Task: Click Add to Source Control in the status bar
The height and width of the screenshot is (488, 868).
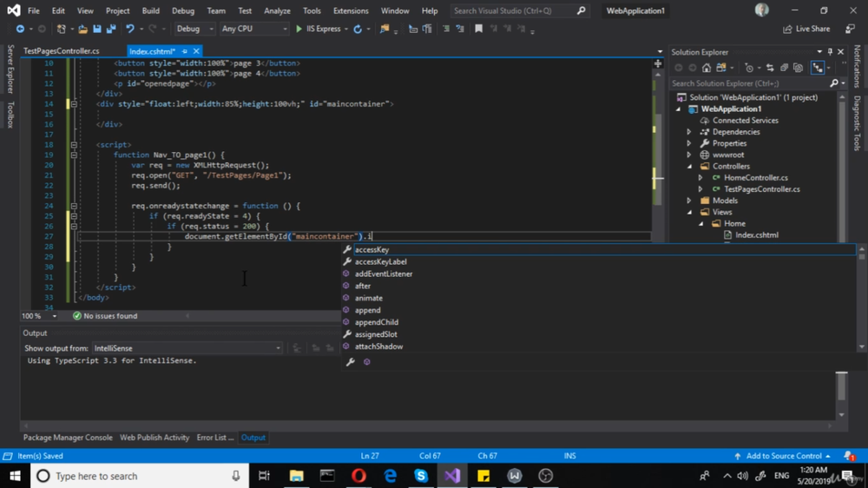Action: tap(783, 456)
